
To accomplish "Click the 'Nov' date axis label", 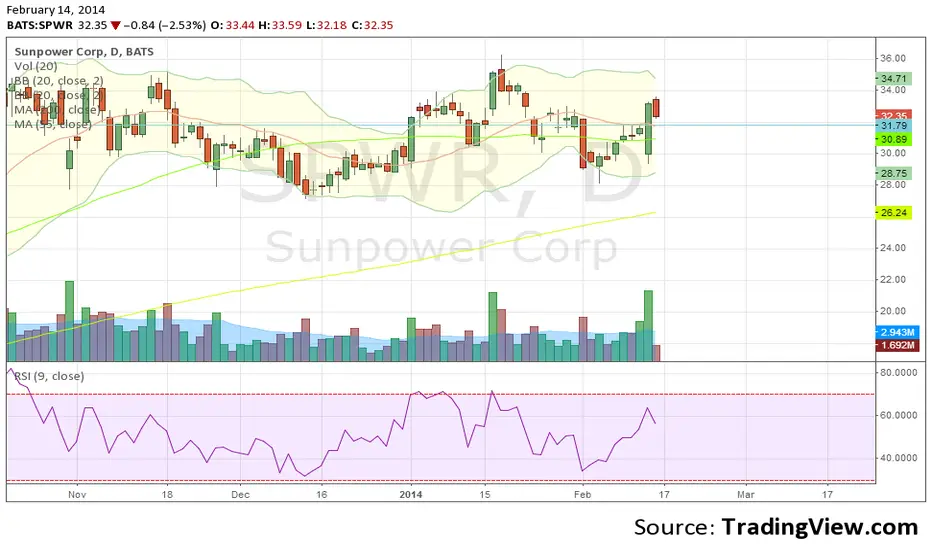I will coord(77,494).
